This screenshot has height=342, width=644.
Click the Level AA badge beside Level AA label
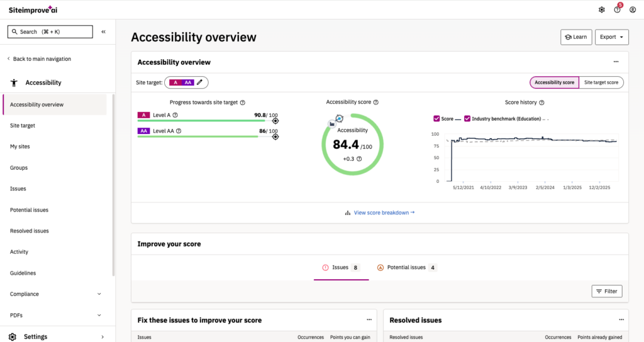tap(144, 131)
